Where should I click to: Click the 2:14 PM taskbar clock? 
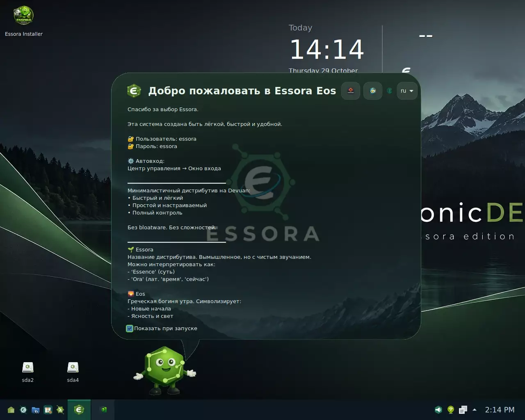coord(500,409)
